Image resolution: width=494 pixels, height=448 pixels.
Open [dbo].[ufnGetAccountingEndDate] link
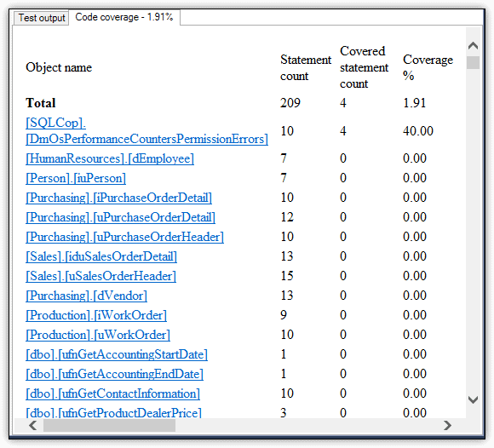(x=114, y=374)
